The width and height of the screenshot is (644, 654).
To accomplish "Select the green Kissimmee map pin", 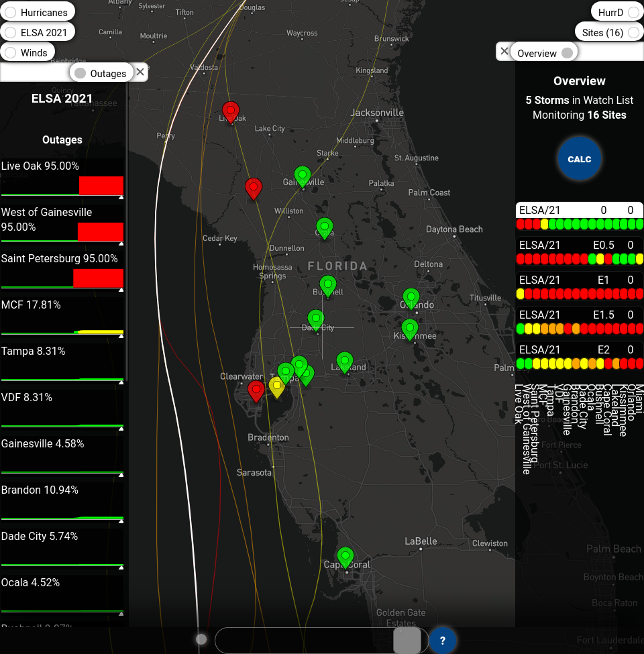I will pos(410,329).
